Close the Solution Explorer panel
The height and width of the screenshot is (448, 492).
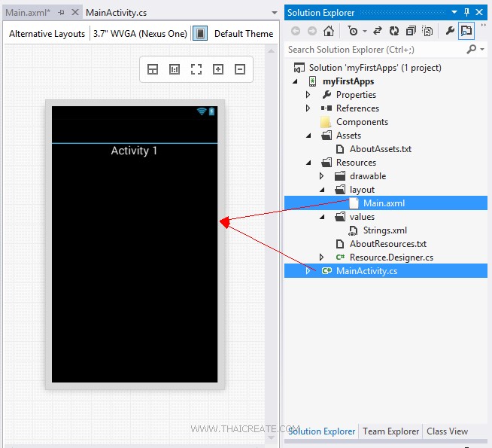pyautogui.click(x=479, y=12)
